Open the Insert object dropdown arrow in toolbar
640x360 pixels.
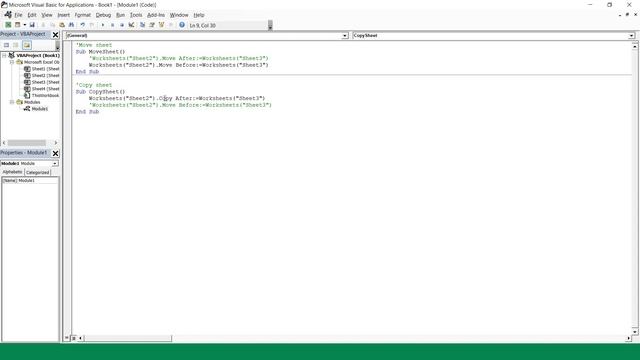[x=24, y=25]
